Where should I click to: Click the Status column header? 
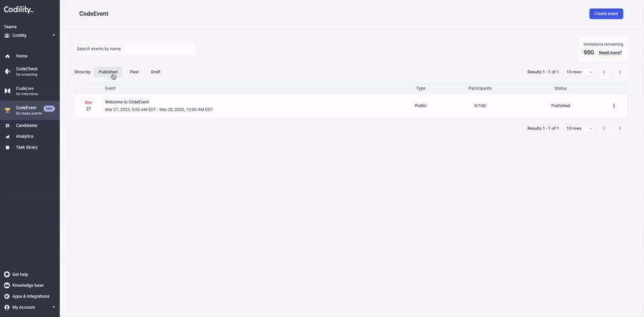click(561, 88)
